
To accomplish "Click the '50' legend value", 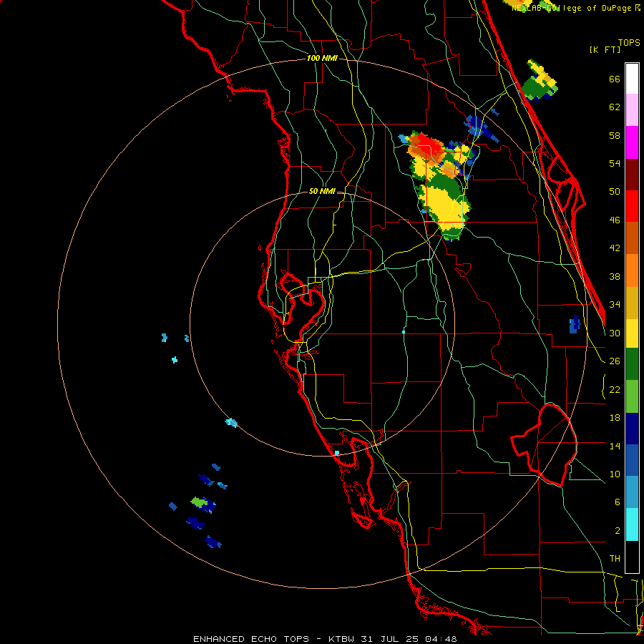I will 615,192.
